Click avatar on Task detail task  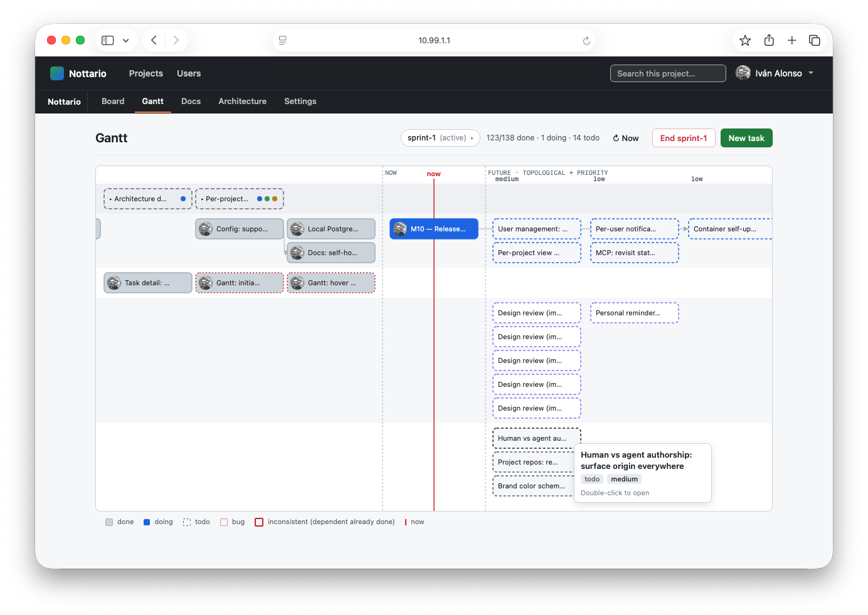pos(114,283)
